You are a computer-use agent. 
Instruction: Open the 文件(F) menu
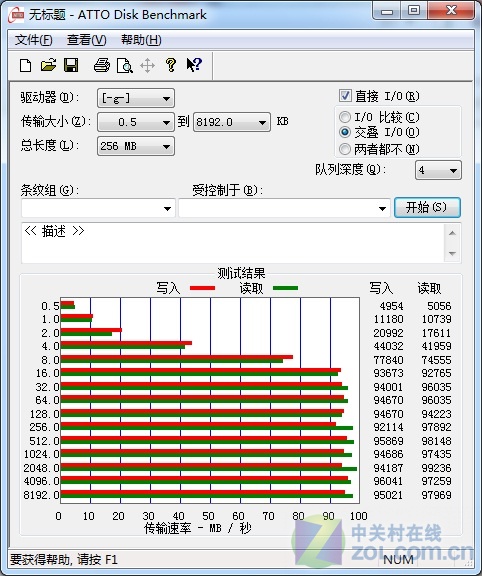[x=33, y=40]
